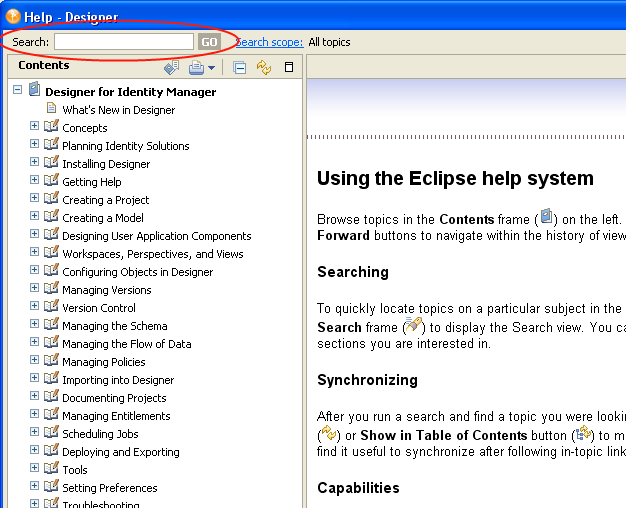Open the Search scope link

coord(269,42)
